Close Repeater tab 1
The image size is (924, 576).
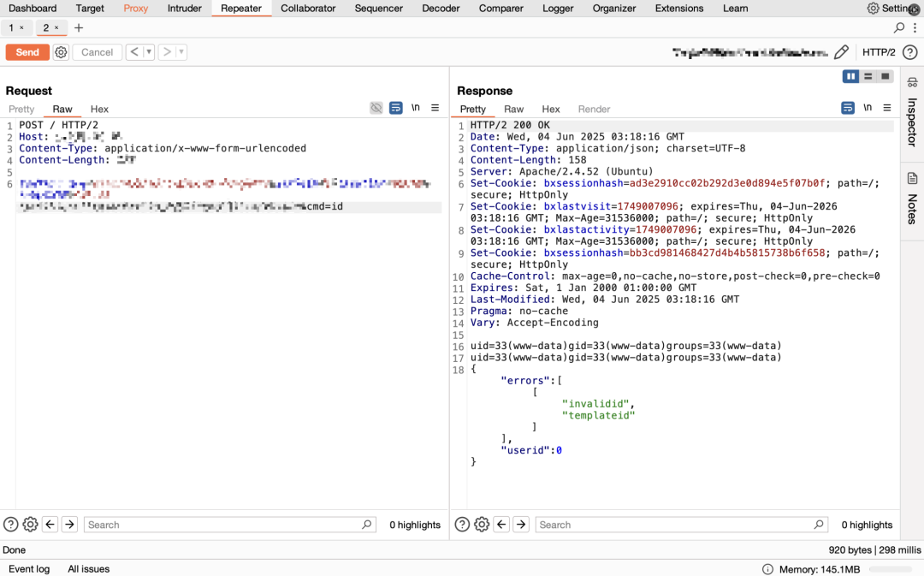21,27
